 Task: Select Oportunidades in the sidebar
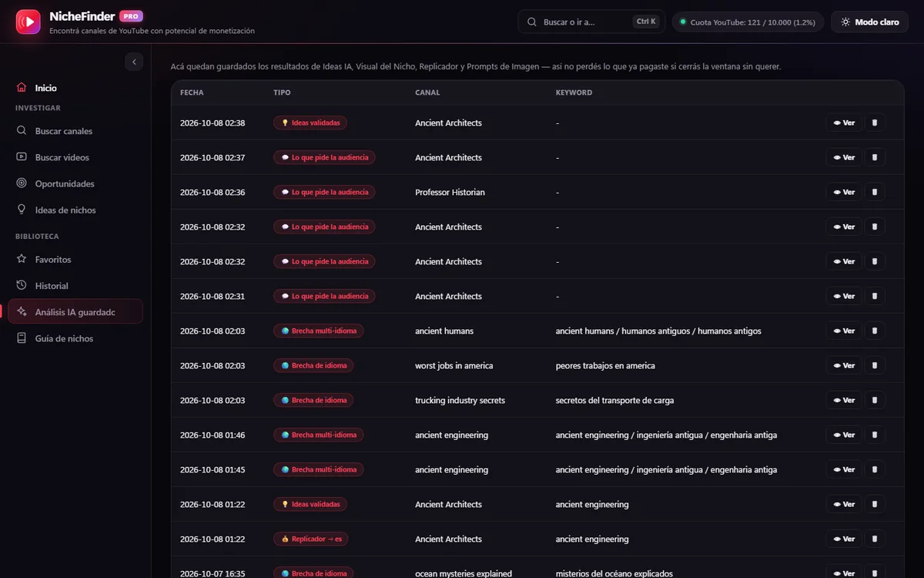pyautogui.click(x=75, y=183)
